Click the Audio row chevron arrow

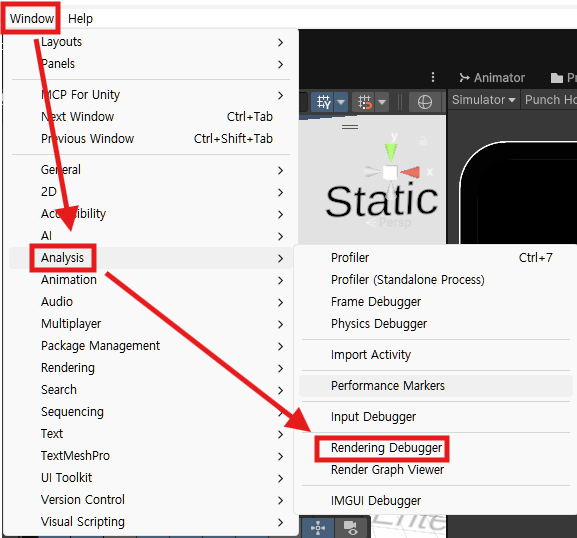click(280, 302)
